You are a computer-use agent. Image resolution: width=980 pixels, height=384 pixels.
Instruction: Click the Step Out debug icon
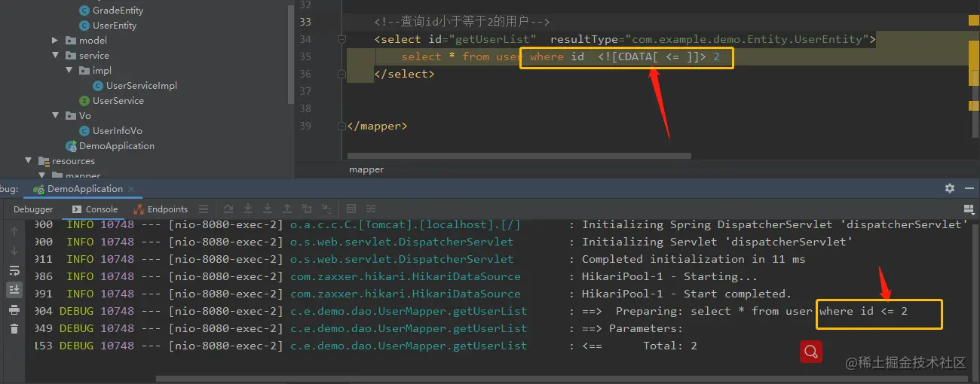point(287,209)
